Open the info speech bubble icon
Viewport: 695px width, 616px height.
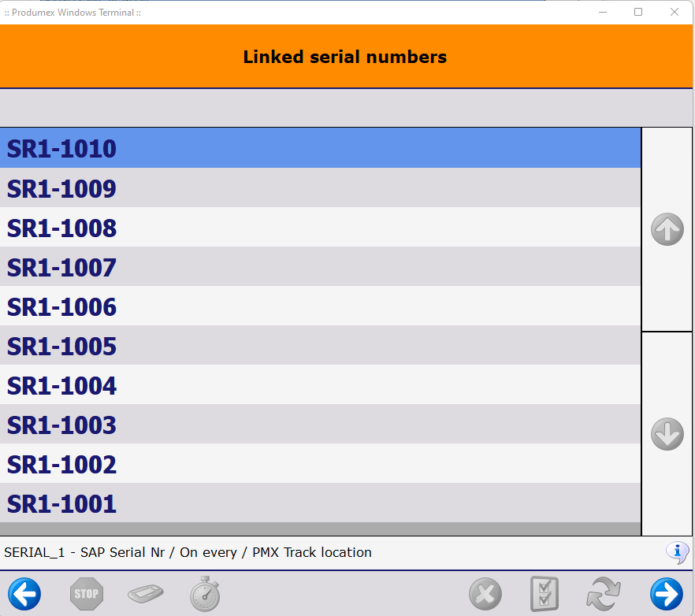point(677,552)
